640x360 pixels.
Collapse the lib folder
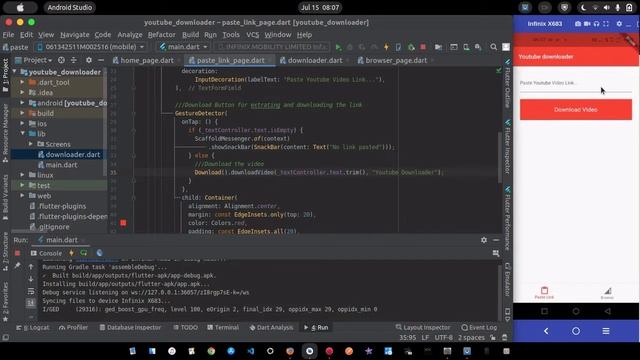click(x=22, y=134)
